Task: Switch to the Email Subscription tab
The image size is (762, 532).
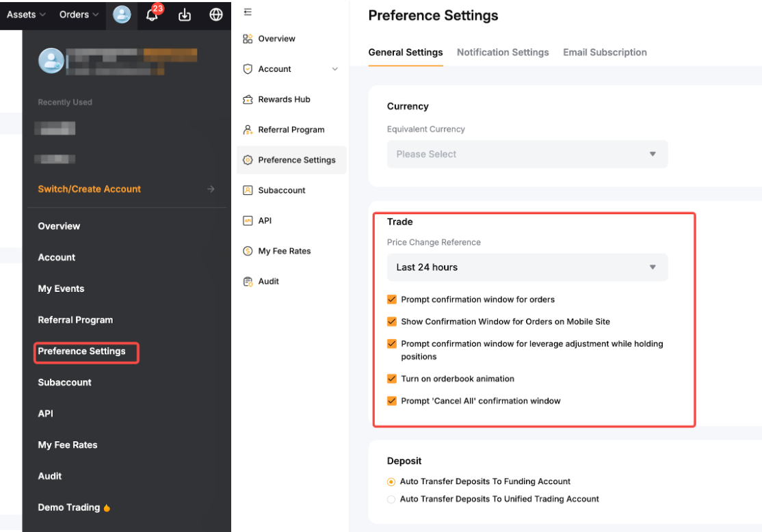Action: pos(605,53)
